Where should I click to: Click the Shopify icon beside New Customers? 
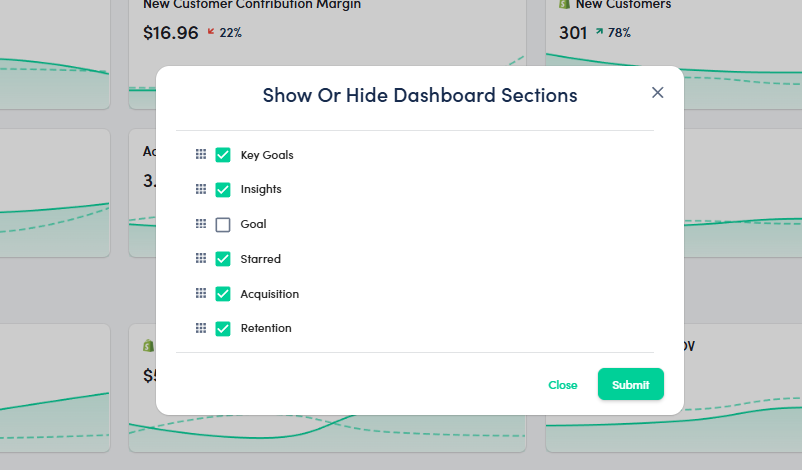pos(564,5)
